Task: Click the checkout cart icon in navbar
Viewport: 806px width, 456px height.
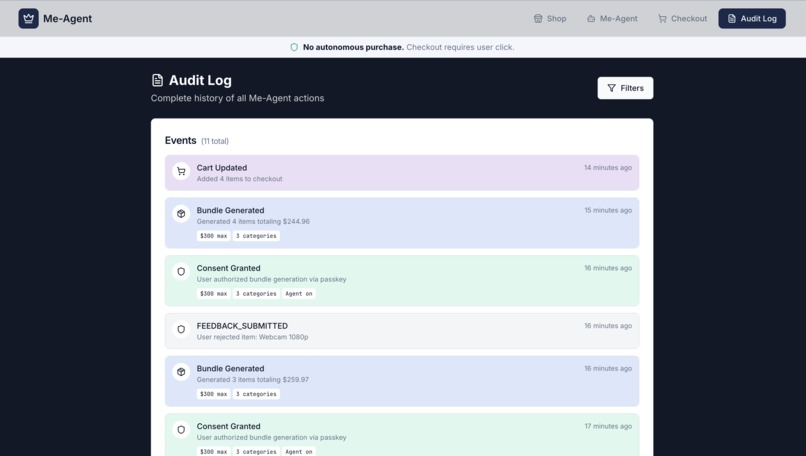Action: pyautogui.click(x=662, y=19)
